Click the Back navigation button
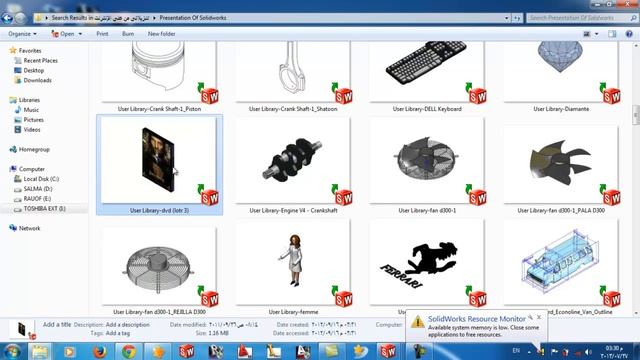 tap(7, 18)
